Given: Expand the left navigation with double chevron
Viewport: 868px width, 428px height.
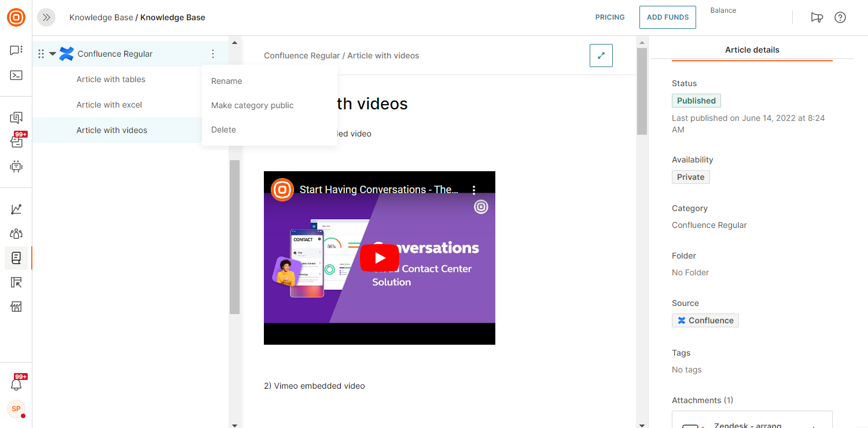Looking at the screenshot, I should [46, 17].
